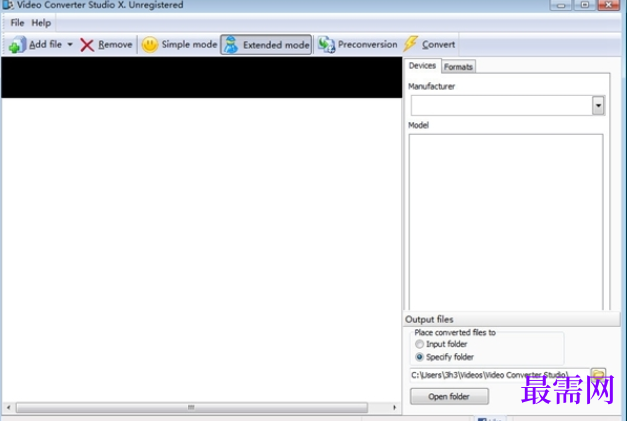Switch to the Formats tab

tap(458, 67)
